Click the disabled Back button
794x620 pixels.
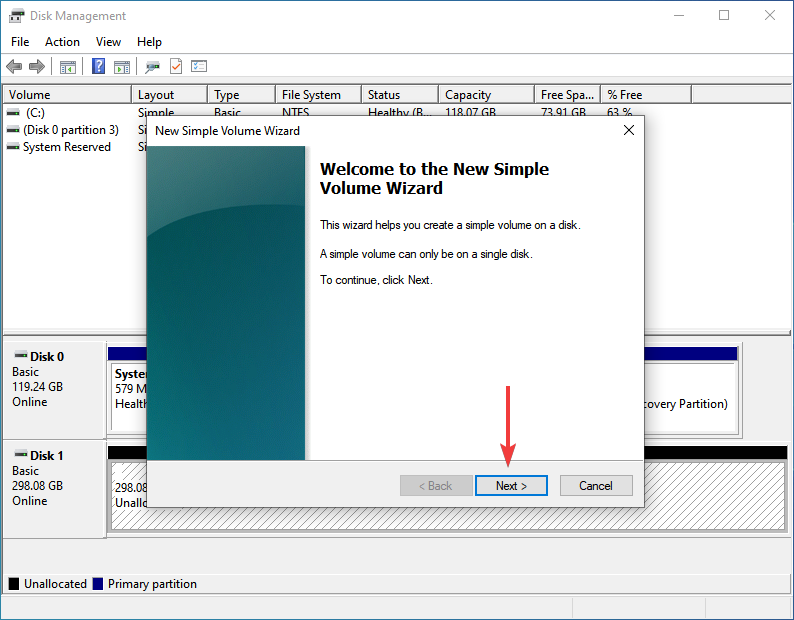tap(436, 486)
